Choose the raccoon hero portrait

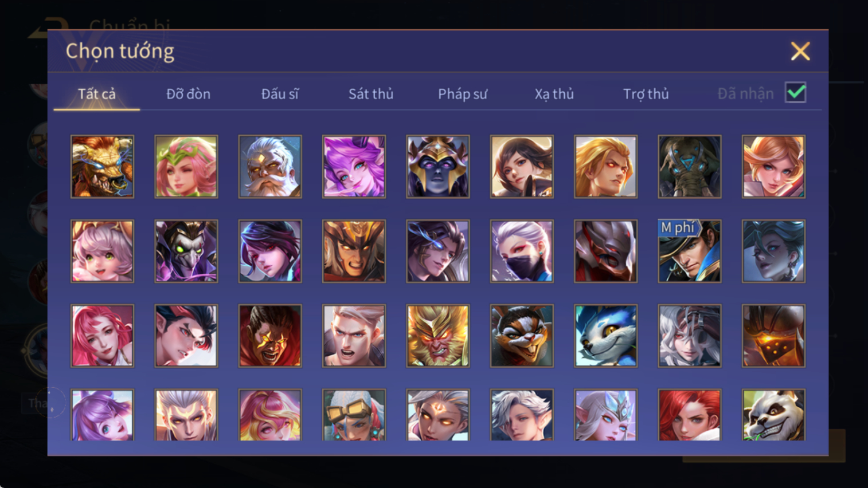tap(522, 336)
